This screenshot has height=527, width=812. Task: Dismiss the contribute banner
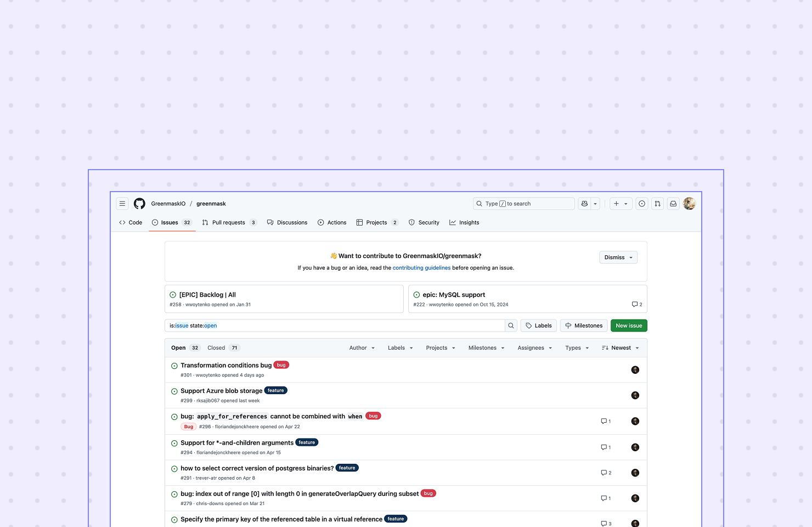coord(618,257)
